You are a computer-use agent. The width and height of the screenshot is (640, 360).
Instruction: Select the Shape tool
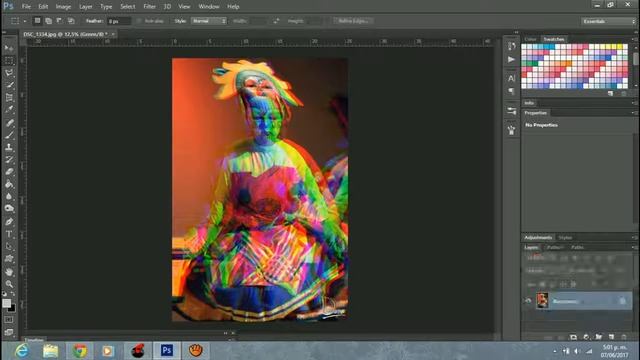(9, 259)
